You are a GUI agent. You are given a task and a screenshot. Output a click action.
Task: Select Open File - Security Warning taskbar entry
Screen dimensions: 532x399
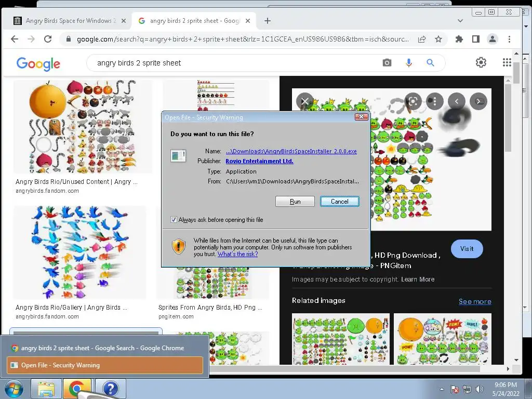tap(104, 365)
